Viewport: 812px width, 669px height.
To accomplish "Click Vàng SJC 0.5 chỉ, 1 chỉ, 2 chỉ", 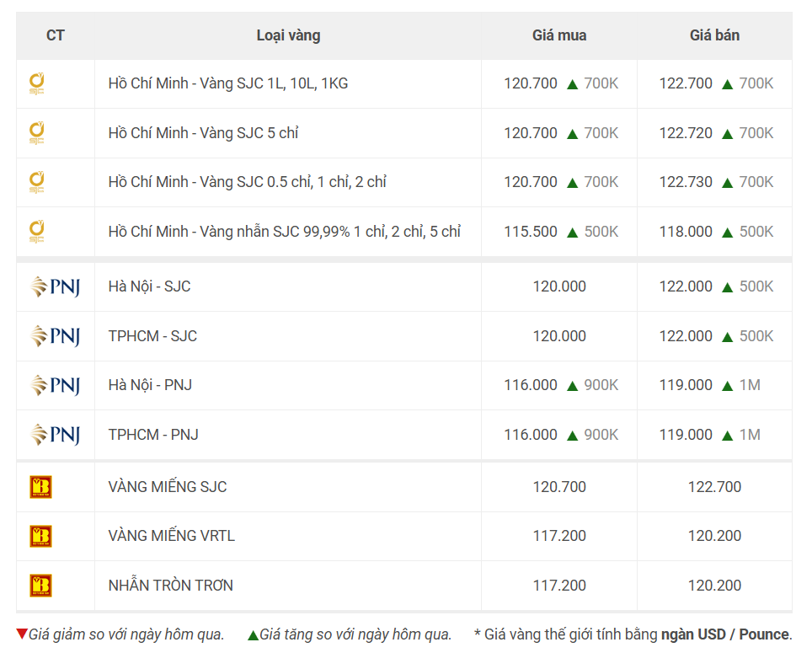I will (247, 182).
